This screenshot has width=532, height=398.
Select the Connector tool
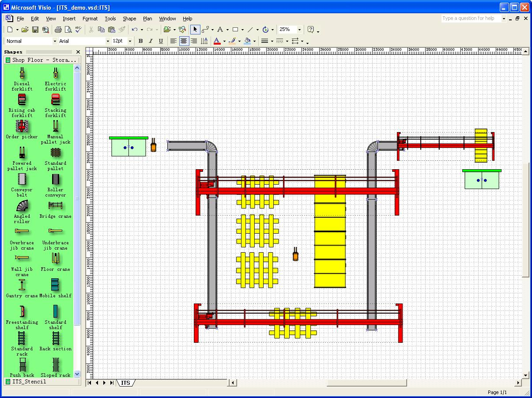[205, 30]
